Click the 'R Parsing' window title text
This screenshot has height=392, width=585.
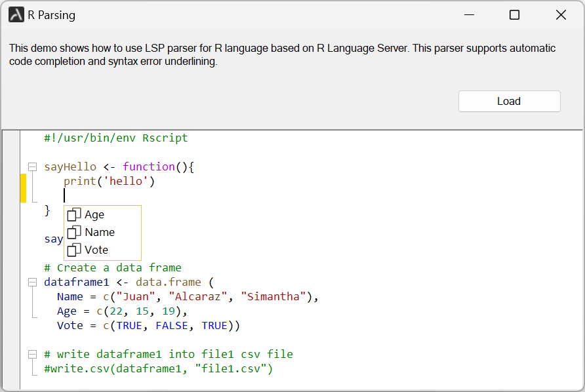pos(52,15)
